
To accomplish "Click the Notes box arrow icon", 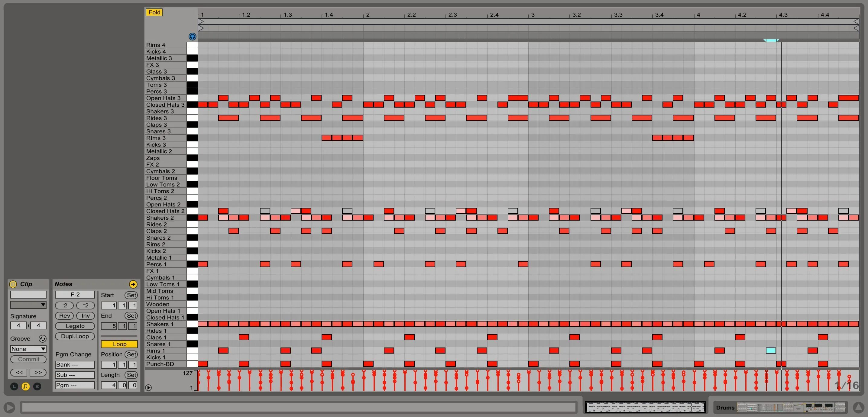I will point(133,284).
